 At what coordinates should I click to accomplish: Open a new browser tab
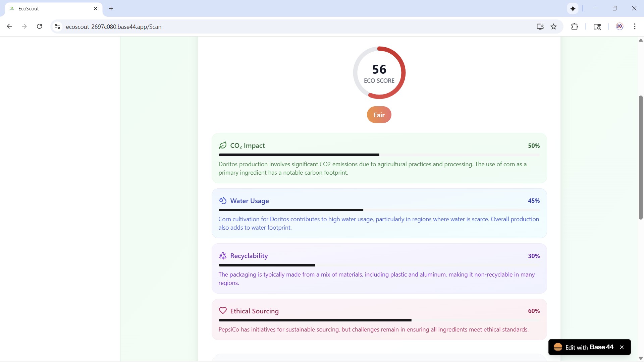coord(111,8)
